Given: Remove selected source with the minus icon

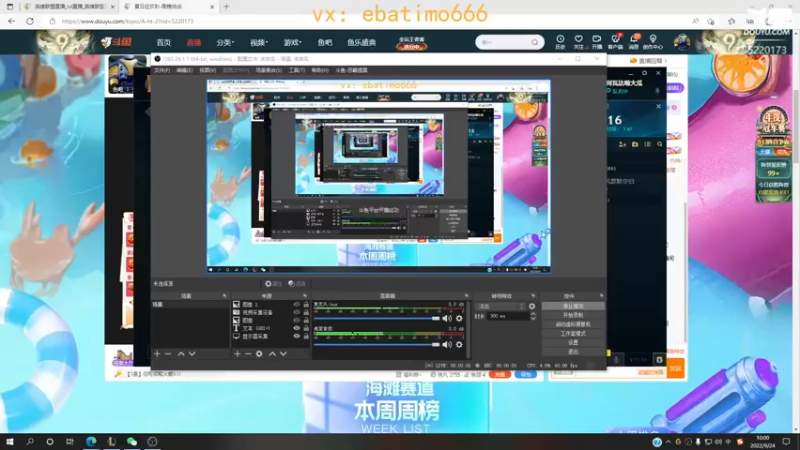Looking at the screenshot, I should pos(248,354).
